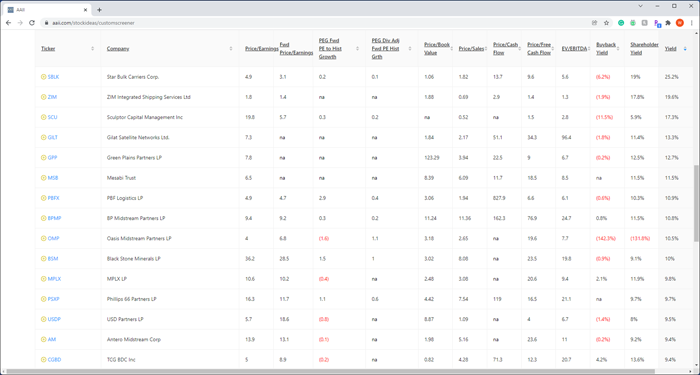This screenshot has width=700, height=375.
Task: Open the browser extensions puzzle icon
Action: (668, 23)
